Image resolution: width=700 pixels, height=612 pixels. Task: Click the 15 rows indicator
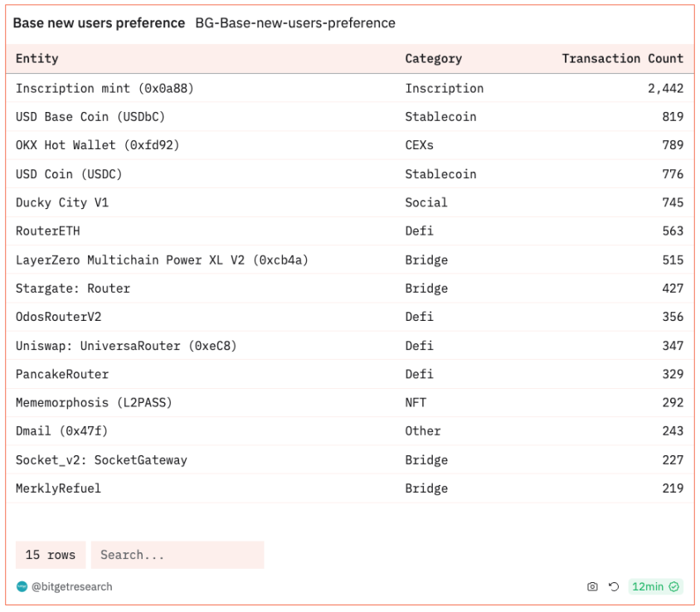point(50,555)
